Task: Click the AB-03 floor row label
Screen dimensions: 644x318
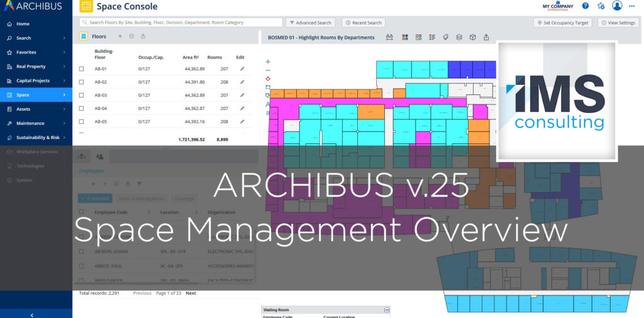Action: click(101, 95)
